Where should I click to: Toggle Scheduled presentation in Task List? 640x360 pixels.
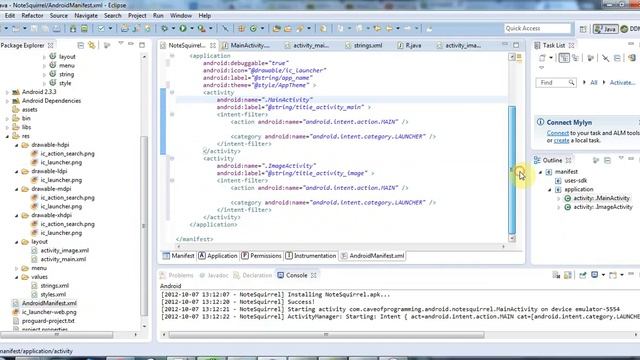click(x=576, y=58)
